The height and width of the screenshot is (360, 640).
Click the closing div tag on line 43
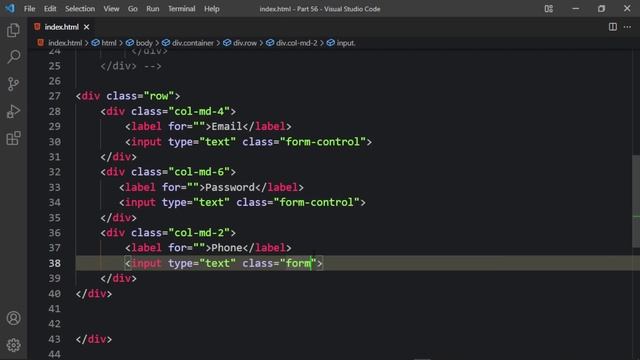point(94,339)
